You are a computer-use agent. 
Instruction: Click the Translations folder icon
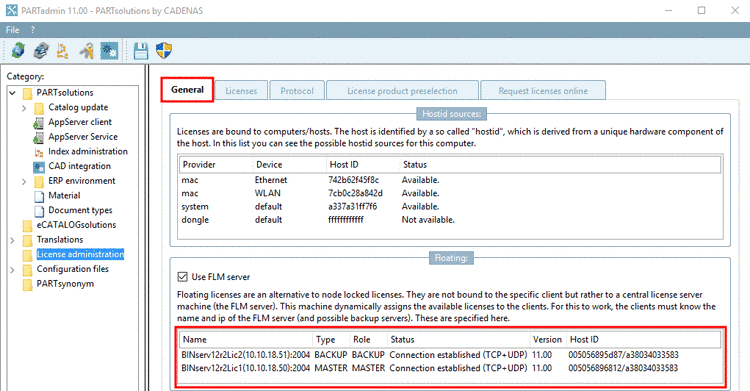click(27, 240)
